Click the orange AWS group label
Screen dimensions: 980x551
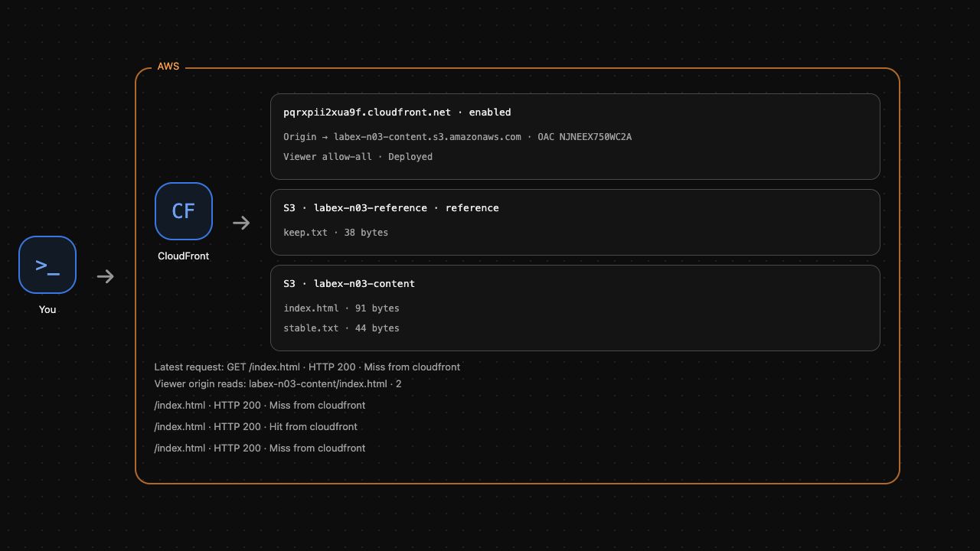[x=168, y=67]
